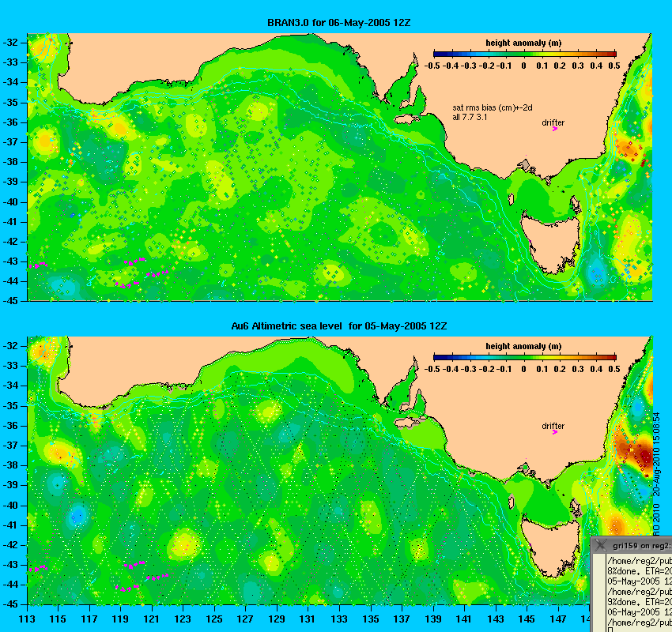
Task: Click the magenta drifter arrow marker in the top legend
Action: [x=554, y=129]
